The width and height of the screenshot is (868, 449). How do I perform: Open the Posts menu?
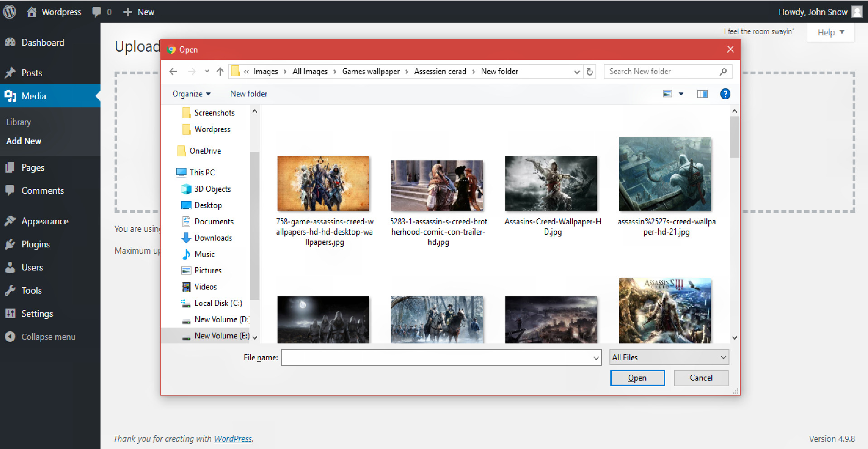tap(32, 73)
